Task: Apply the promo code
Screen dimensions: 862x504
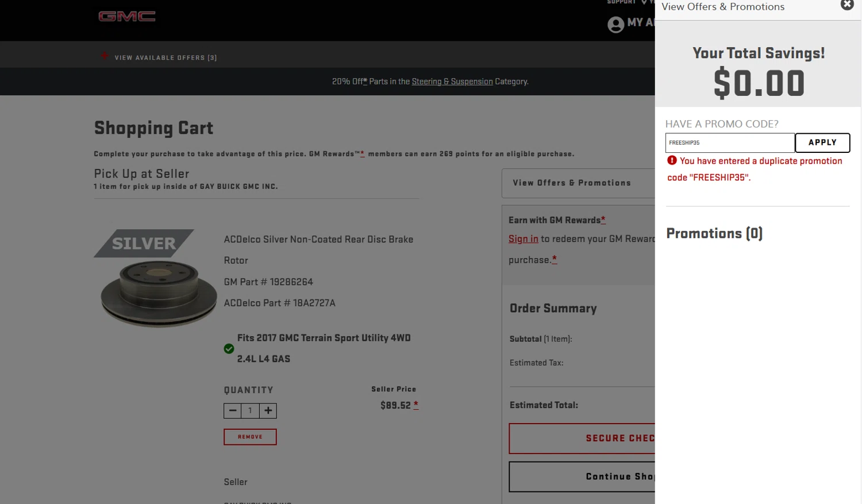Action: click(822, 143)
